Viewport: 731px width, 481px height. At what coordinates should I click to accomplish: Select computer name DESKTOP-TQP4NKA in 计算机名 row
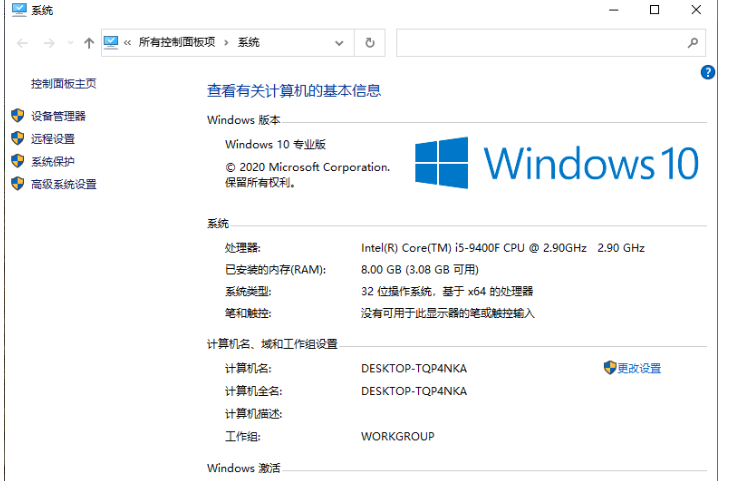pos(414,369)
